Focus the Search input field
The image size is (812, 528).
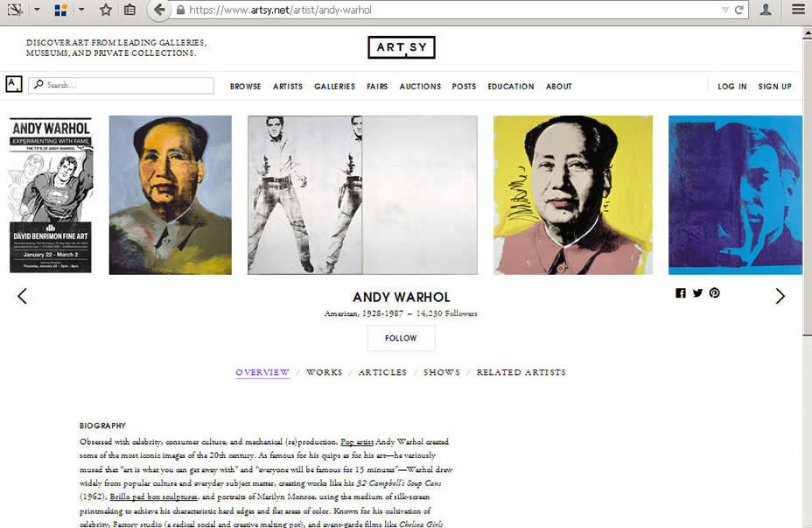121,85
